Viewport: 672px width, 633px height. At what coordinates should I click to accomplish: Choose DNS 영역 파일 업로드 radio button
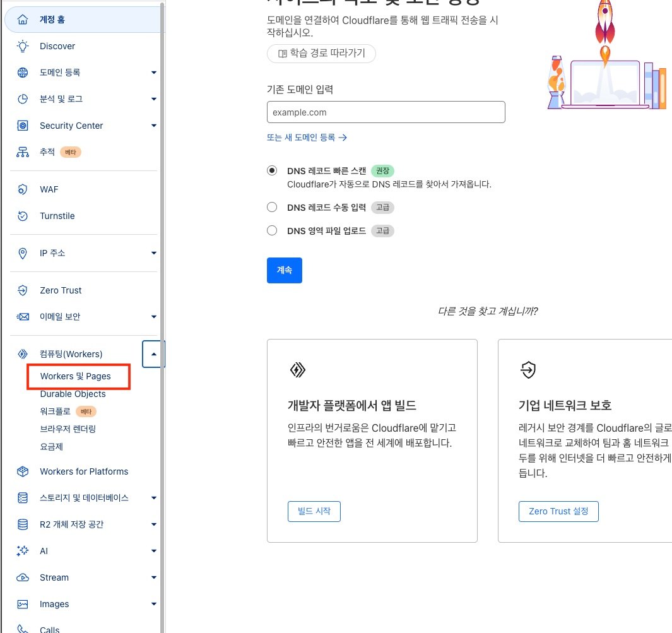point(272,230)
